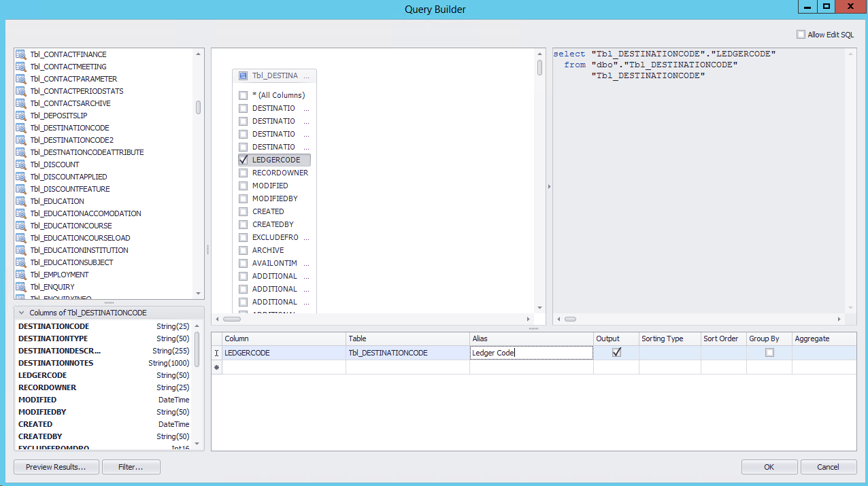Viewport: 868px width, 486px height.
Task: Check the MODIFIEDBY column checkbox
Action: [243, 199]
